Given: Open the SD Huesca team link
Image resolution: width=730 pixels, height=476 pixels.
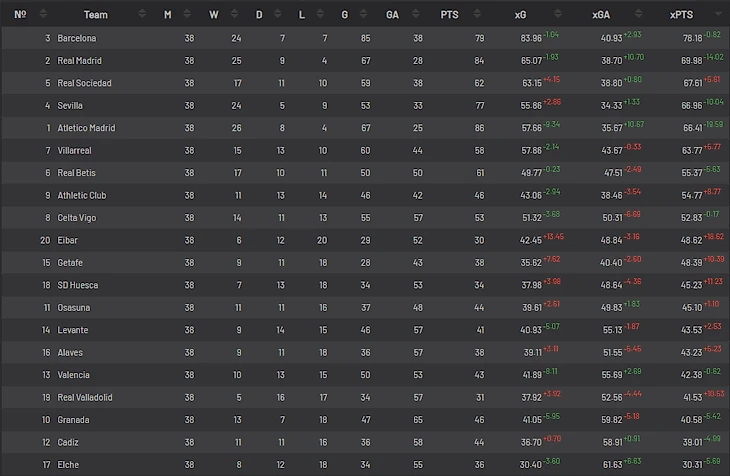Looking at the screenshot, I should click(78, 285).
